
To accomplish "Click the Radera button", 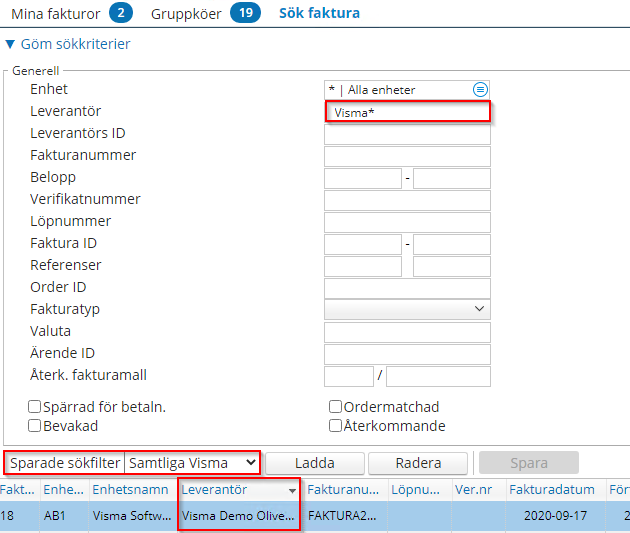I will (x=417, y=463).
